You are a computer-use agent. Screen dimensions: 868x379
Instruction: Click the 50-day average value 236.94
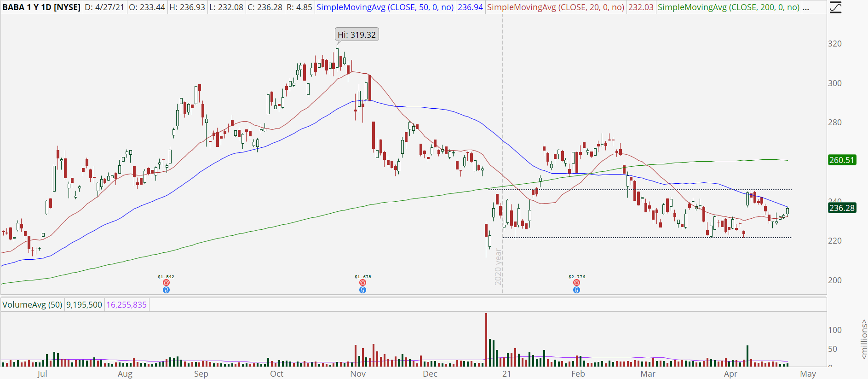point(470,7)
